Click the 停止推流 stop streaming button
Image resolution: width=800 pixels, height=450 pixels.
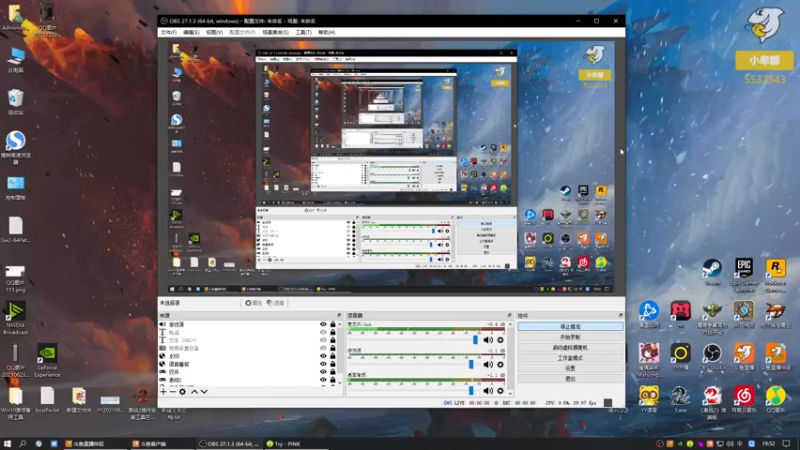(x=570, y=327)
